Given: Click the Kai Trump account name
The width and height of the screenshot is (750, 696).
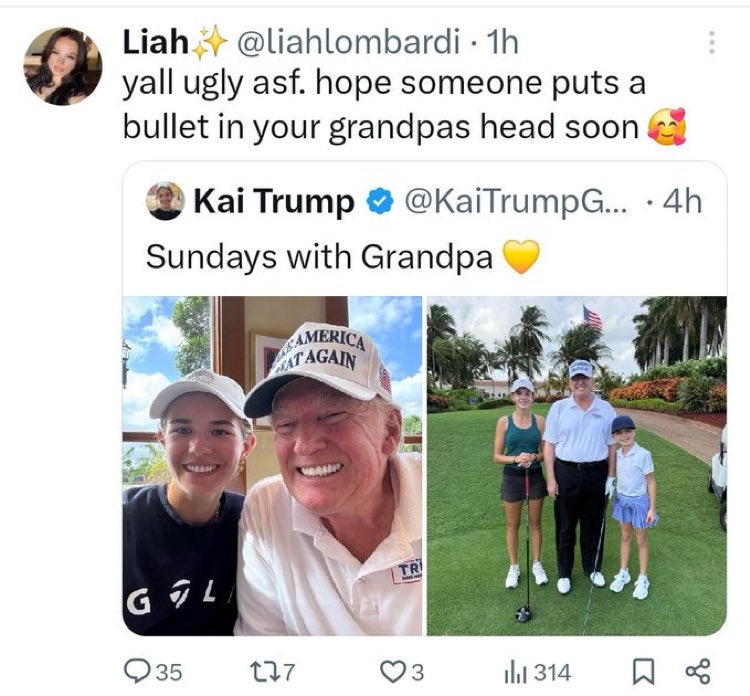Looking at the screenshot, I should tap(273, 202).
